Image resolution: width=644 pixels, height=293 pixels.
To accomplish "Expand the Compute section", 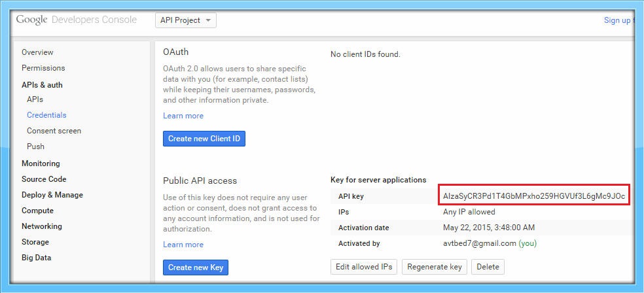I will (x=37, y=211).
